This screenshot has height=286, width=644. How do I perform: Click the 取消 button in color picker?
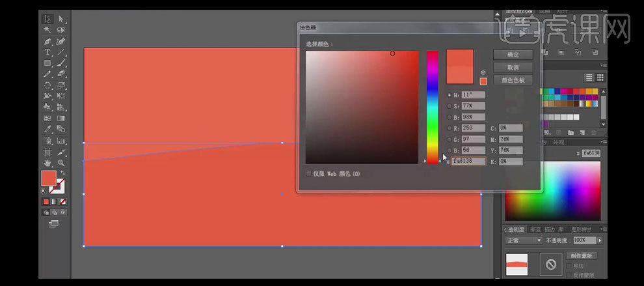click(513, 67)
